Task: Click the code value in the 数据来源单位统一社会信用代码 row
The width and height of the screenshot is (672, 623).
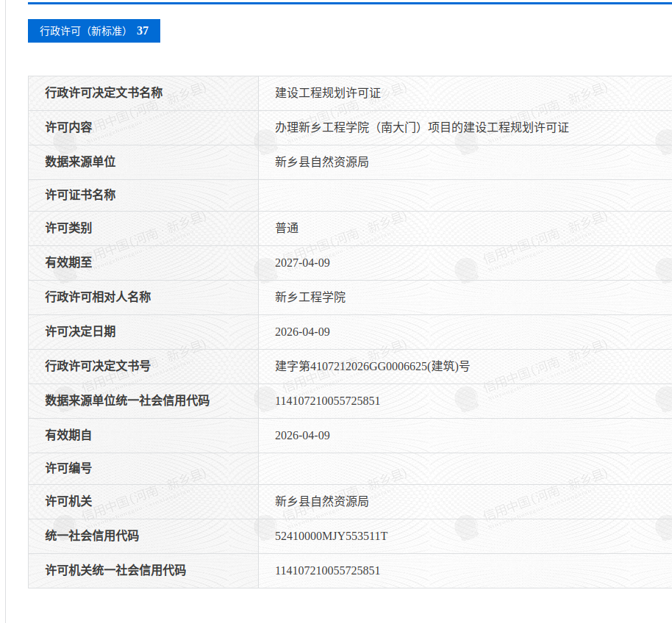Action: 327,401
